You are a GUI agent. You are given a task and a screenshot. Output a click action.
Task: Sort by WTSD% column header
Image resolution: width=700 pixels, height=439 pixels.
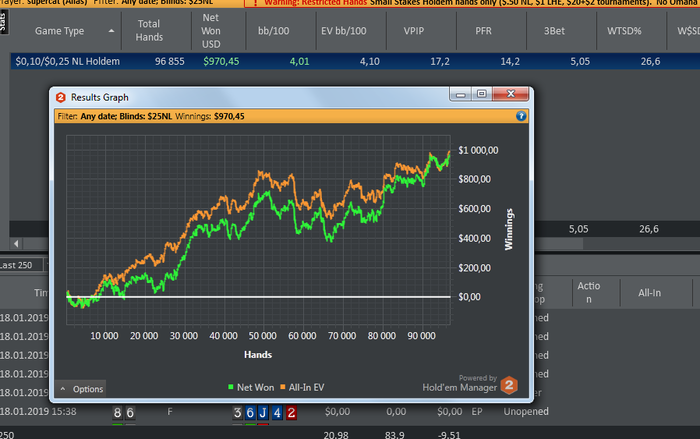pyautogui.click(x=624, y=31)
